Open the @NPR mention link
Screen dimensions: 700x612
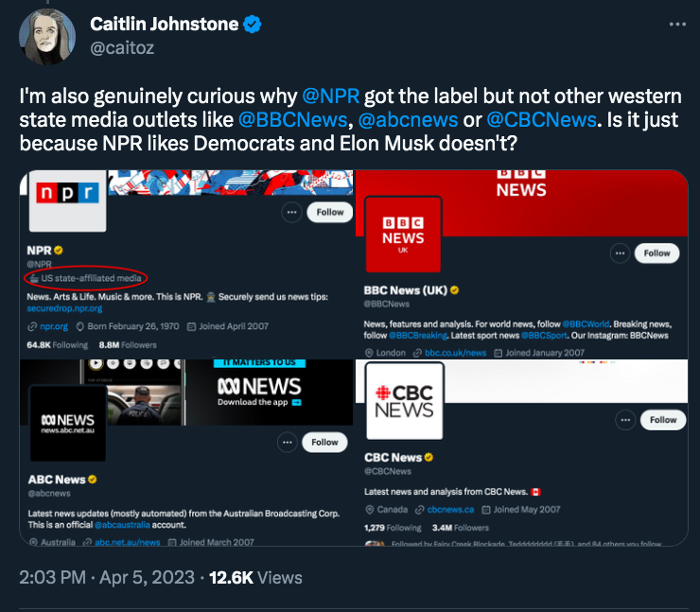pyautogui.click(x=330, y=96)
